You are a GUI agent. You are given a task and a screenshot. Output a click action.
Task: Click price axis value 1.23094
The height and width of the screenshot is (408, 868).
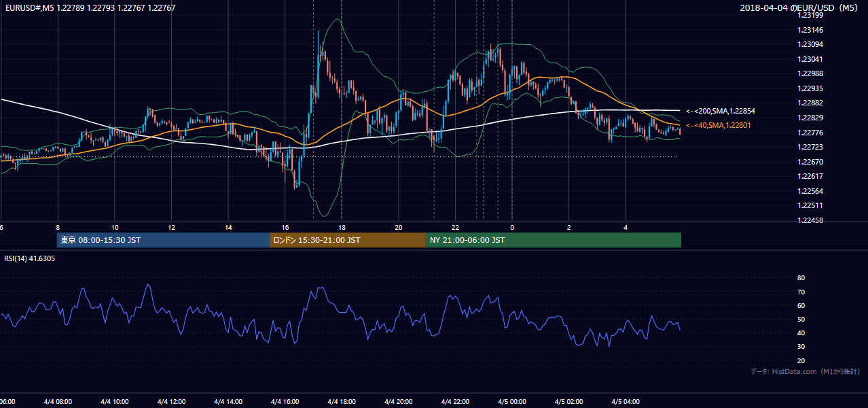coord(811,44)
